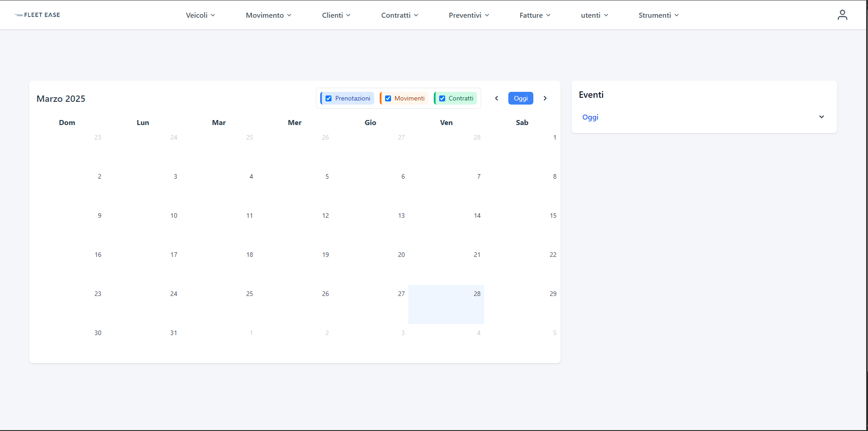This screenshot has height=431, width=868.
Task: Select highlighted day 28 in calendar
Action: pyautogui.click(x=446, y=304)
